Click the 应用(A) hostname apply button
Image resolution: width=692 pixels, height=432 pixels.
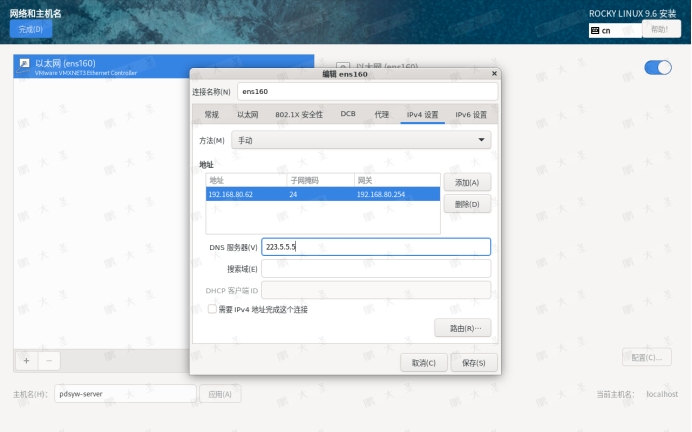(220, 394)
